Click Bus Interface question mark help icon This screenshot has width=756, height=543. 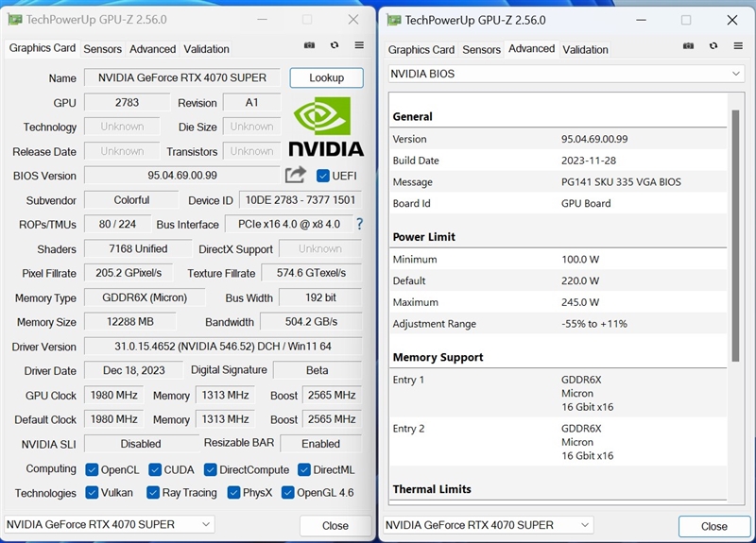(x=360, y=224)
